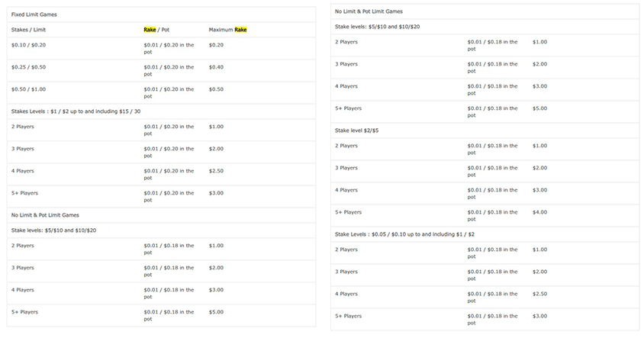Select the $2.50 rake in the right table

click(539, 294)
